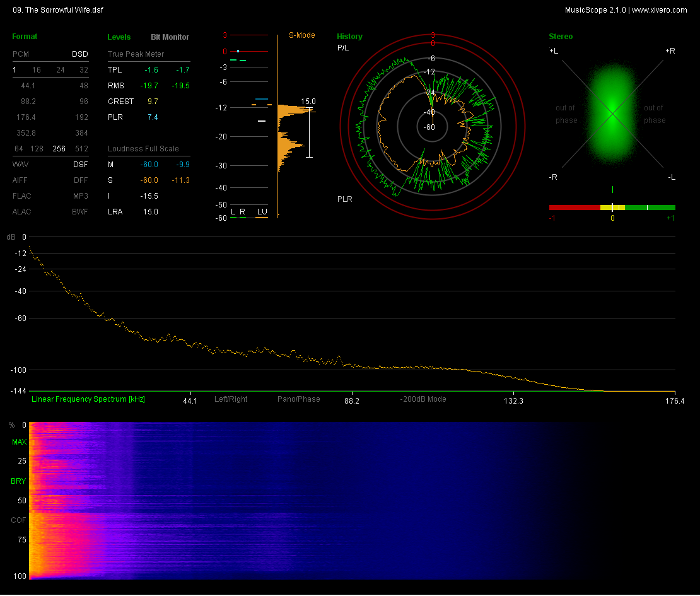700x596 pixels.
Task: Click the P/L label in History
Action: tap(343, 48)
